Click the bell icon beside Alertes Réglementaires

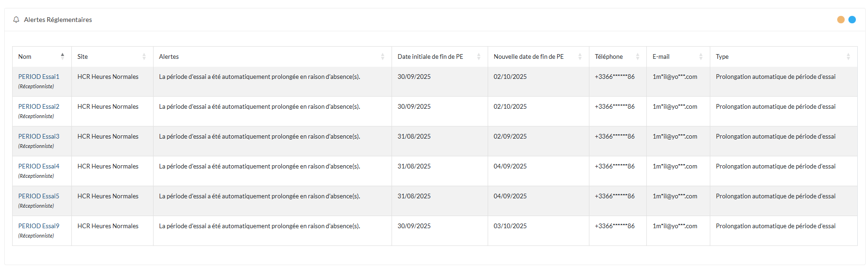click(x=16, y=20)
